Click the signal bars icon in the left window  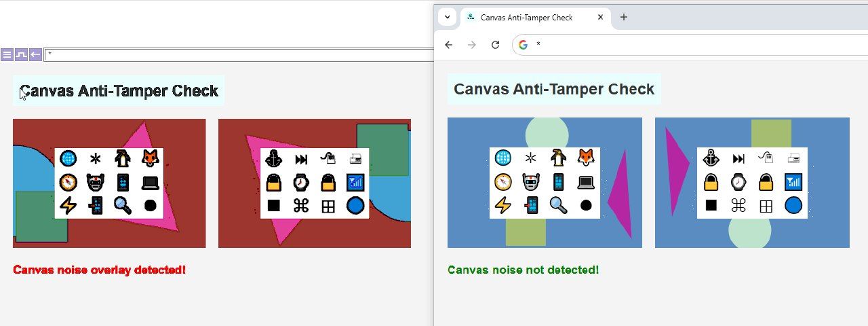pyautogui.click(x=355, y=182)
